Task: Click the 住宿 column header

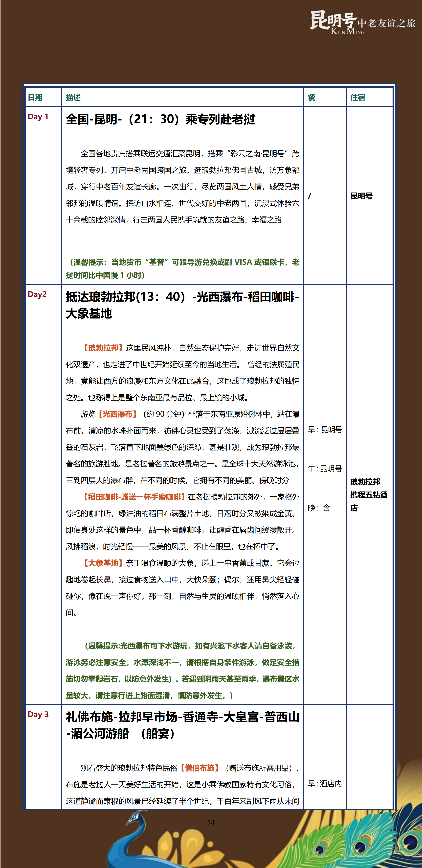Action: pyautogui.click(x=358, y=97)
